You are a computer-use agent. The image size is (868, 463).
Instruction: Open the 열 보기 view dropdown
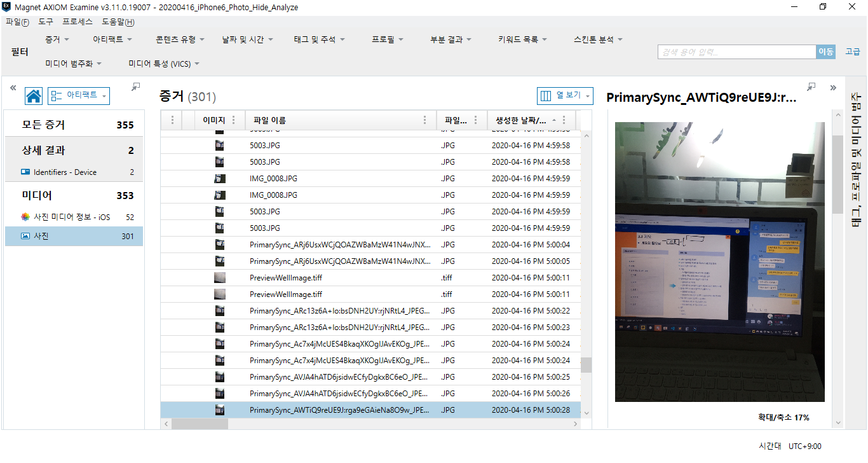565,95
